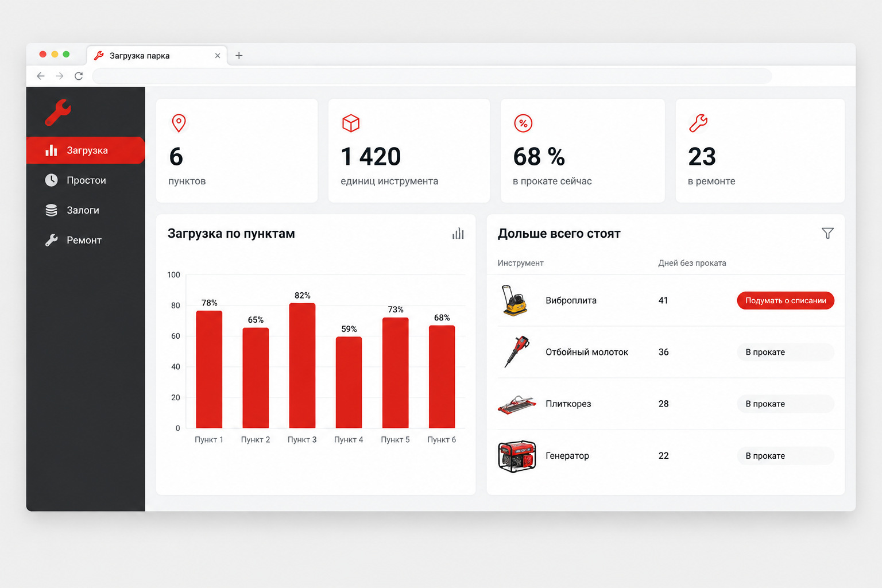
Task: Click the Подумать о списании button
Action: point(786,300)
